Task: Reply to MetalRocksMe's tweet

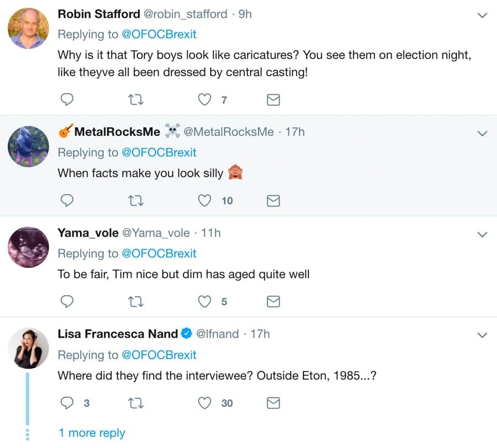Action: pyautogui.click(x=67, y=201)
